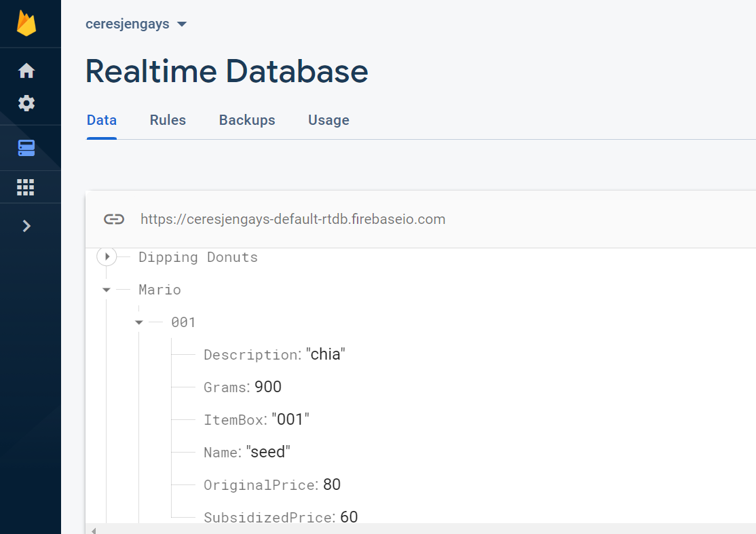Select the Data tab
The image size is (756, 534).
[x=102, y=120]
